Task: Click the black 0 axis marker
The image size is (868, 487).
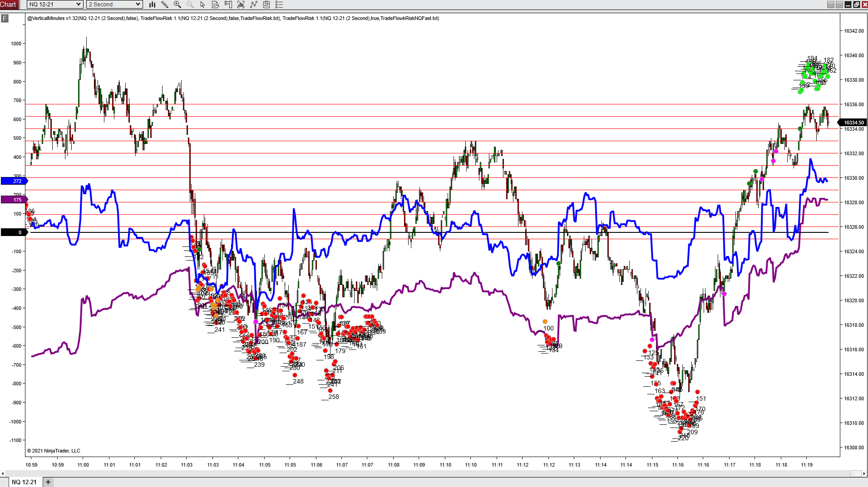Action: click(15, 232)
